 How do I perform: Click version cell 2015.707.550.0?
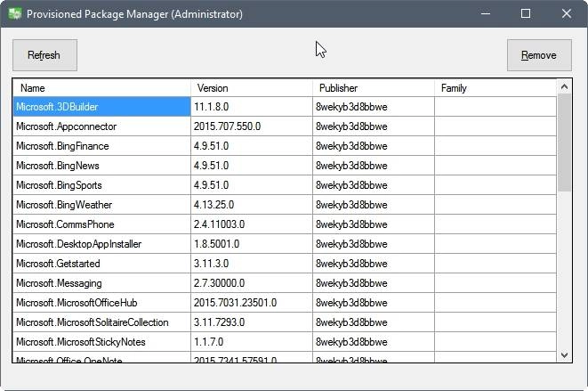point(252,126)
